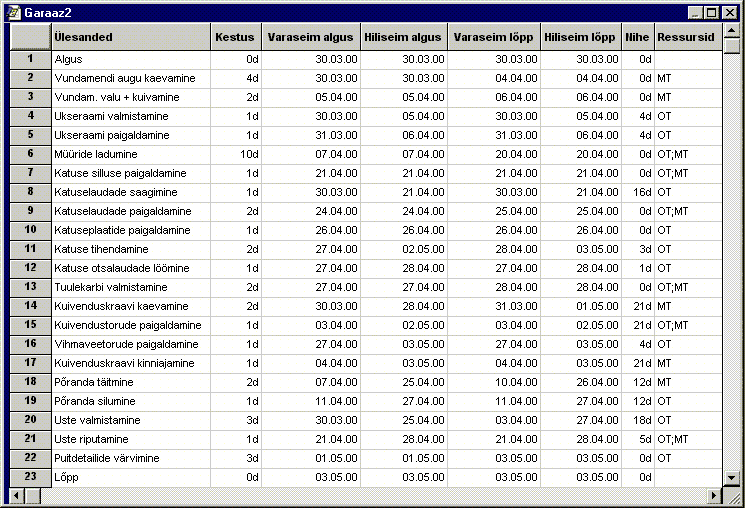Viewport: 745px width, 508px height.
Task: Click the Kestus column header
Action: (x=236, y=37)
